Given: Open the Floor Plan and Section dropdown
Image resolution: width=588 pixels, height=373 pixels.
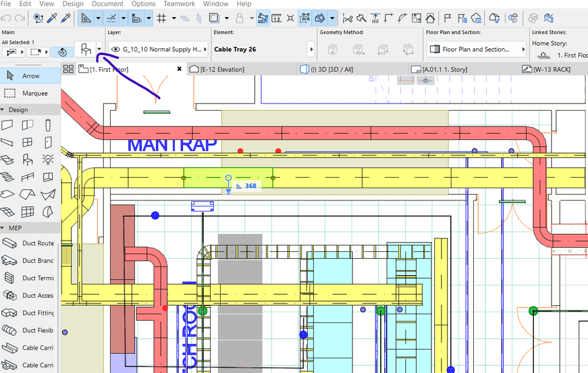Looking at the screenshot, I should [x=477, y=49].
